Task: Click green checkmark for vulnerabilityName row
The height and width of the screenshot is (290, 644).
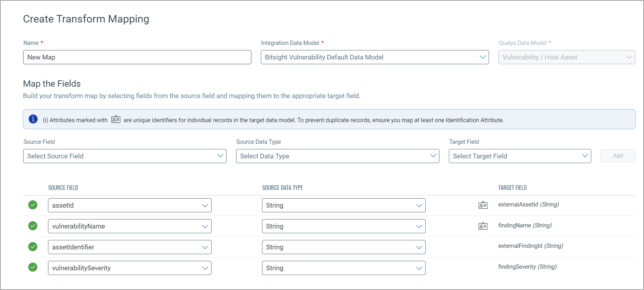Action: pyautogui.click(x=33, y=226)
